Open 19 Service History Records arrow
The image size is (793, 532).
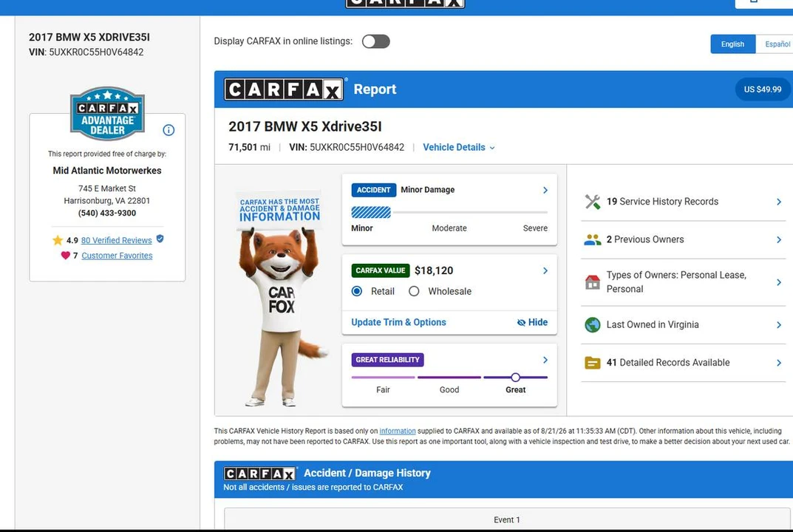[x=779, y=202]
